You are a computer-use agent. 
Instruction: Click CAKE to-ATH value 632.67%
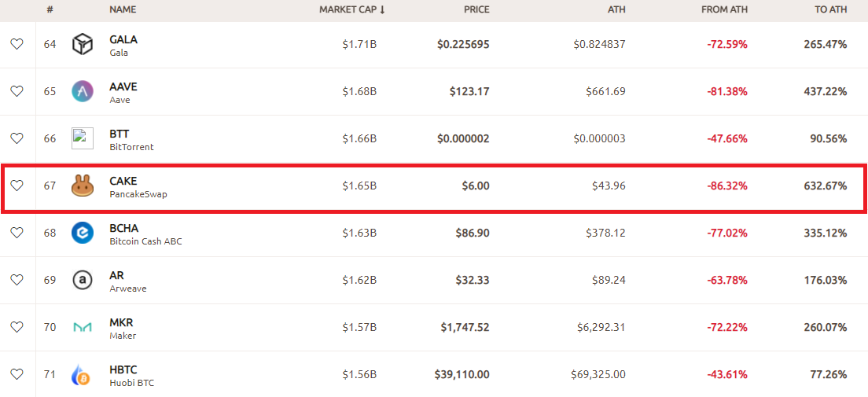826,186
